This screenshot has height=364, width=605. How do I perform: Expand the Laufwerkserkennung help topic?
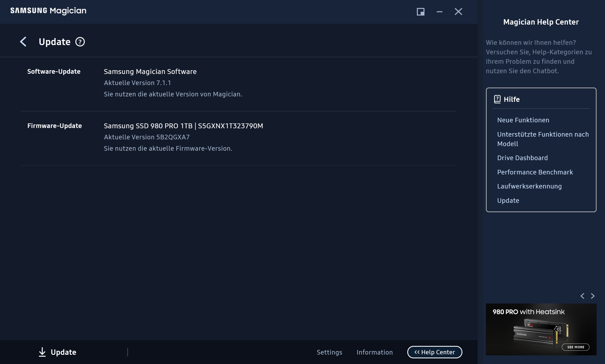(x=529, y=186)
